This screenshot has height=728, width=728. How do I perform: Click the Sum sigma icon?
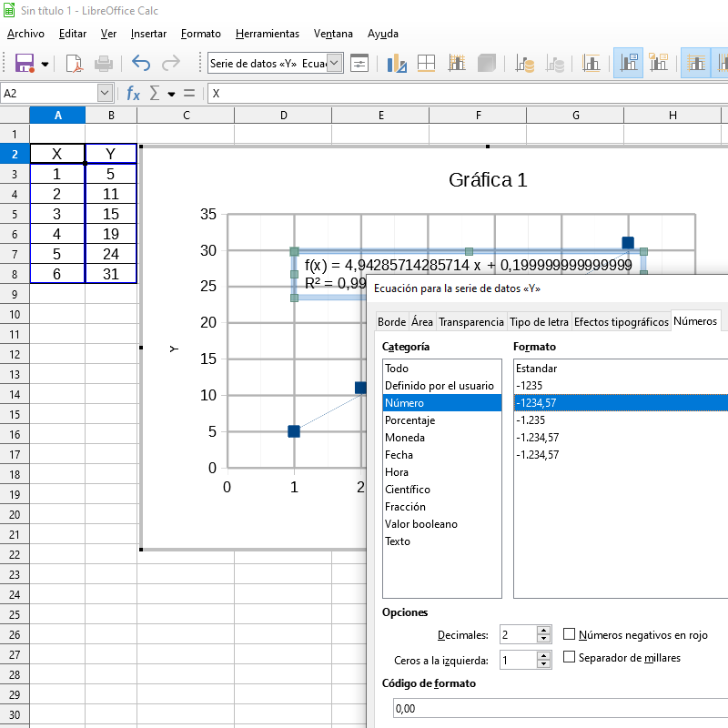point(155,94)
